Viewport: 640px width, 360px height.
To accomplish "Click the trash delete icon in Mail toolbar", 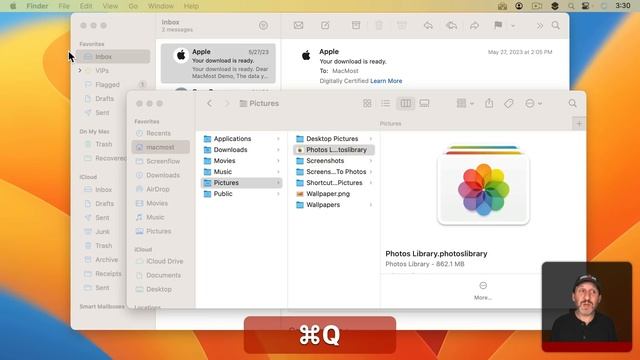I will [379, 25].
